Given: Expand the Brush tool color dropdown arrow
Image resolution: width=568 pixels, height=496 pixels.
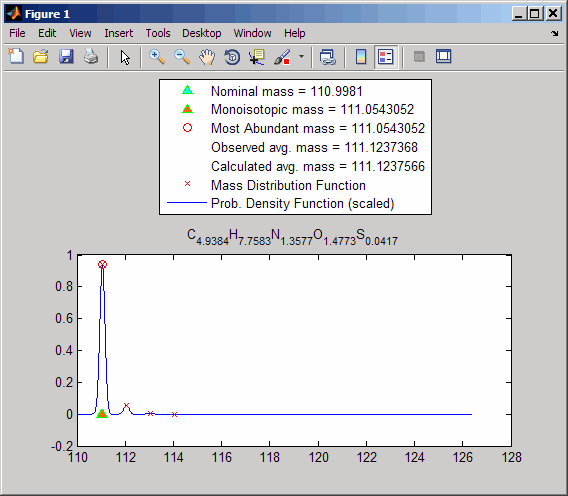Looking at the screenshot, I should (301, 57).
